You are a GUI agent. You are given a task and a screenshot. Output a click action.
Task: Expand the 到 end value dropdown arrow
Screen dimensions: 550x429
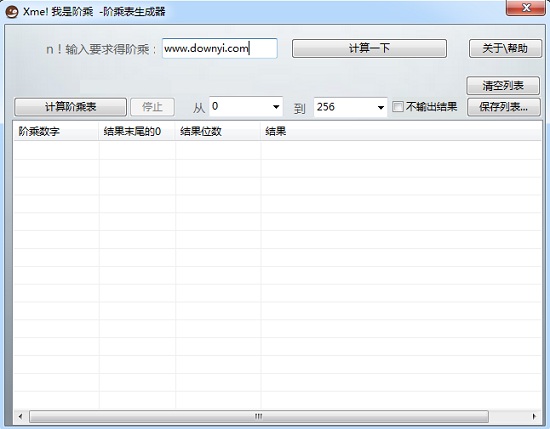click(381, 107)
